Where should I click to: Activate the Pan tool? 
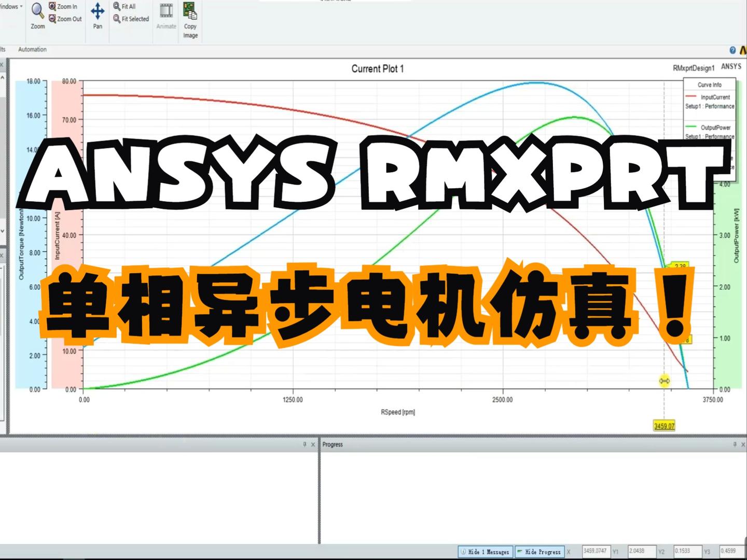coord(96,13)
